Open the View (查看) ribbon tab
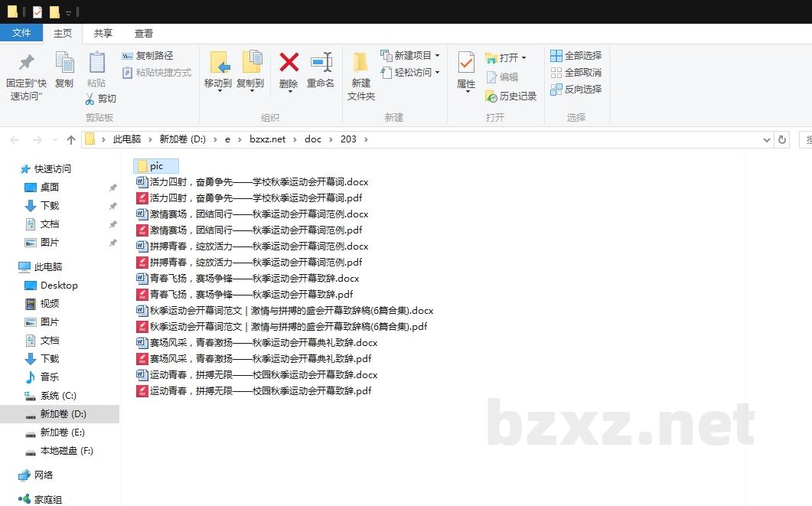Screen dimensions: 812x506 click(144, 33)
